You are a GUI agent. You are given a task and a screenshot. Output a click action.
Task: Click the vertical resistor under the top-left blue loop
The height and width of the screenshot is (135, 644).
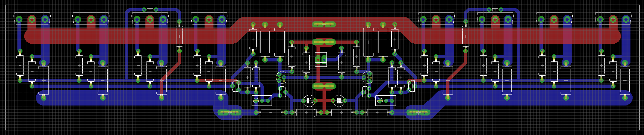(179, 36)
